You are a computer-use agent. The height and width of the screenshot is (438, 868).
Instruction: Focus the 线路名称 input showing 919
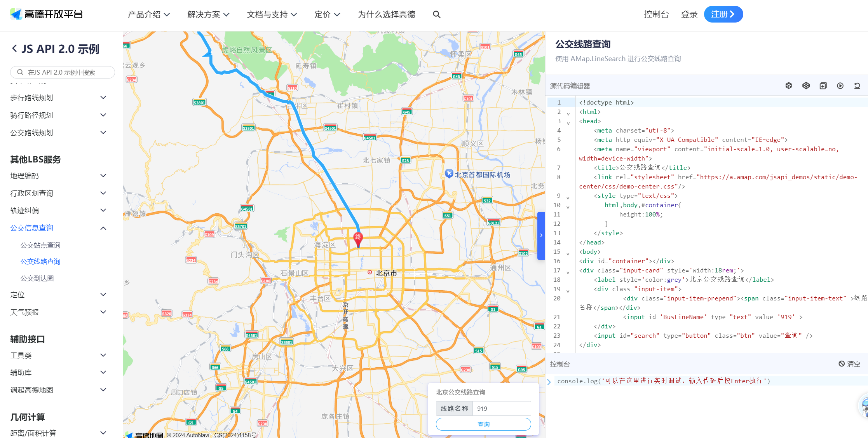point(502,408)
